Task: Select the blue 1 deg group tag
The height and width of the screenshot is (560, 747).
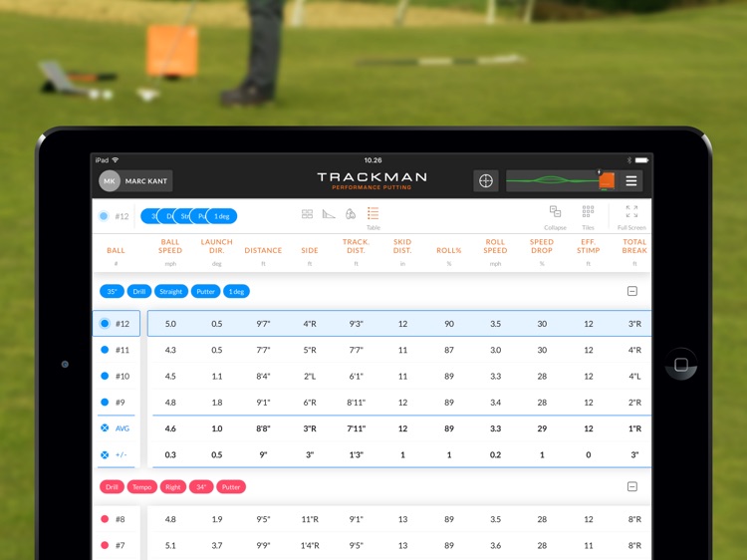Action: [x=236, y=291]
